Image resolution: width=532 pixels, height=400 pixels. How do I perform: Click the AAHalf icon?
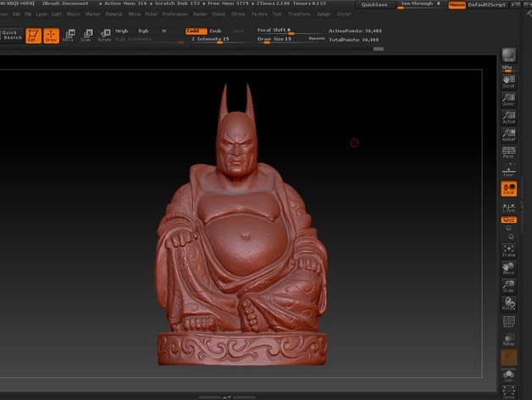(508, 135)
